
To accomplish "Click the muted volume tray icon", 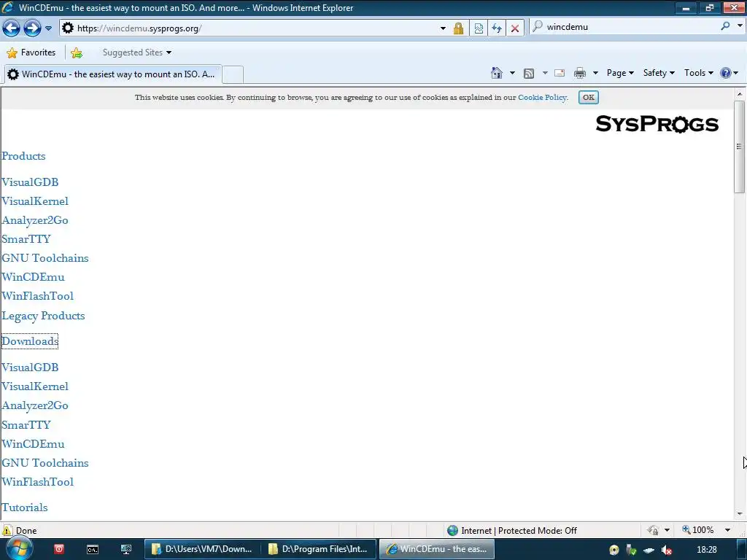I will [x=667, y=550].
